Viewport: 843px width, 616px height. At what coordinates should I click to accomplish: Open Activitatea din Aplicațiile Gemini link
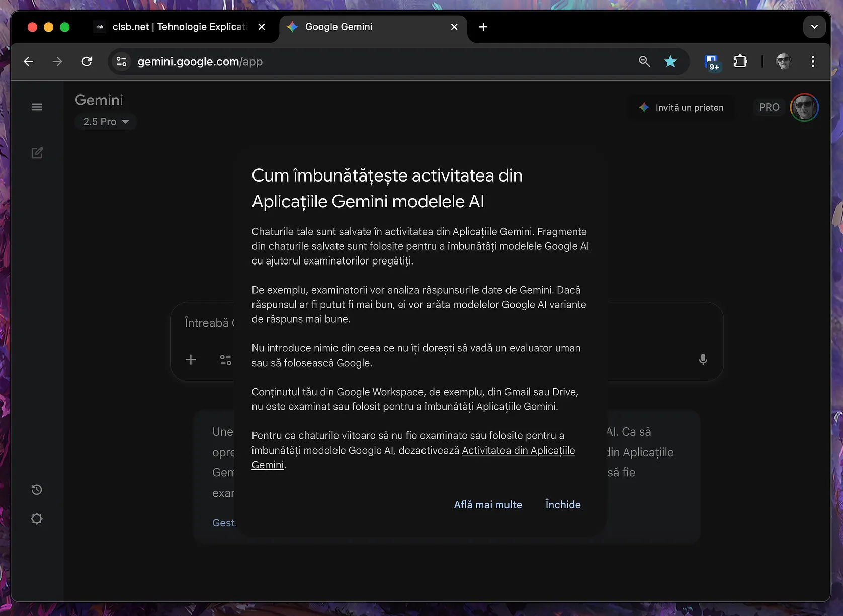pyautogui.click(x=518, y=451)
